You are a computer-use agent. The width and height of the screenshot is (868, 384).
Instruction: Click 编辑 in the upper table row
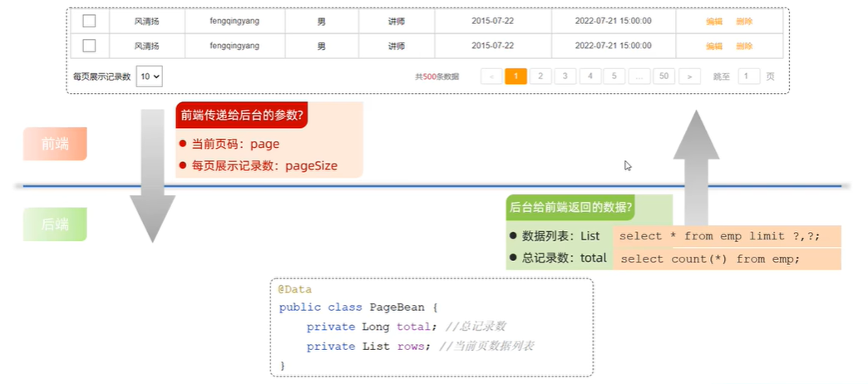714,22
